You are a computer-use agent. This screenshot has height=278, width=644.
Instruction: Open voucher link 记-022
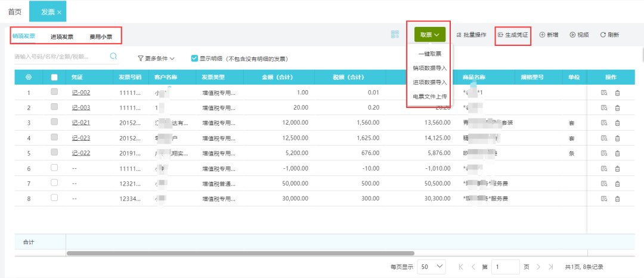point(81,153)
